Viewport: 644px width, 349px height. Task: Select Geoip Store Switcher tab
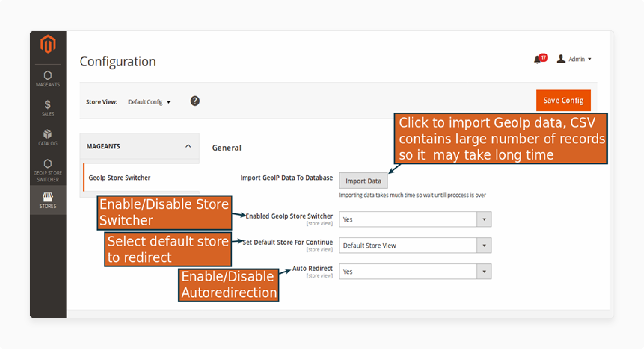(141, 178)
